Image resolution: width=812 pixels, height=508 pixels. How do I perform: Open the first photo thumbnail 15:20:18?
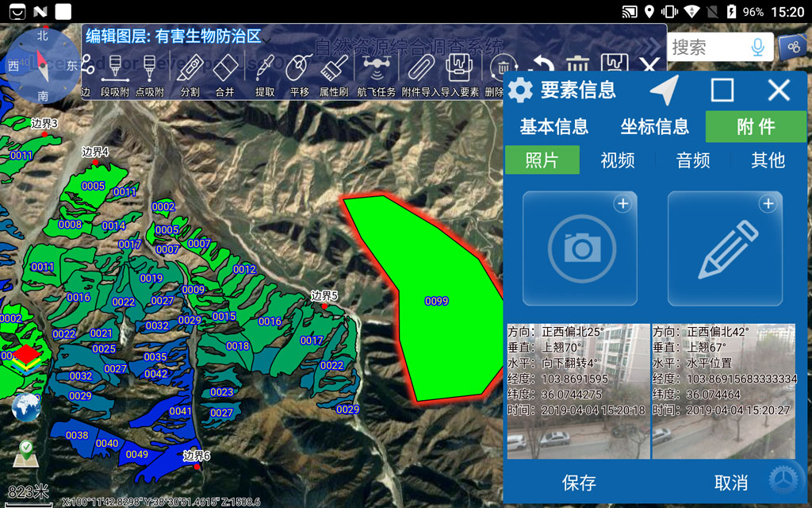pos(577,391)
